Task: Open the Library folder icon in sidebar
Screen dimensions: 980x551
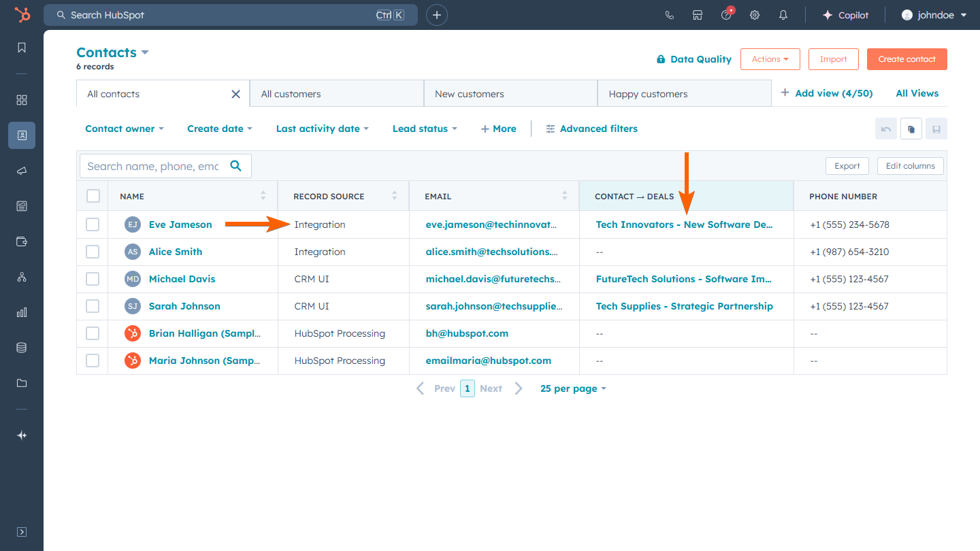Action: pyautogui.click(x=22, y=383)
